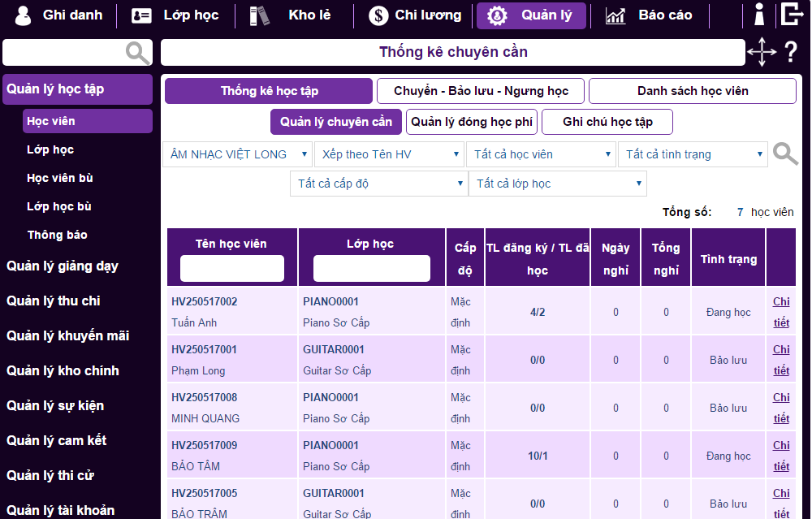Select Quản lý đóng học phí tab
Screen dimensions: 812x519
coord(472,122)
